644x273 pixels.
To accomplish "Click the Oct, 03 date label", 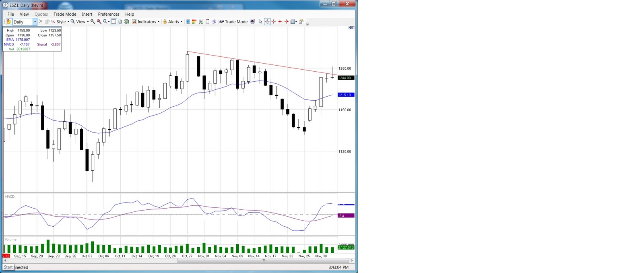I will pyautogui.click(x=87, y=256).
